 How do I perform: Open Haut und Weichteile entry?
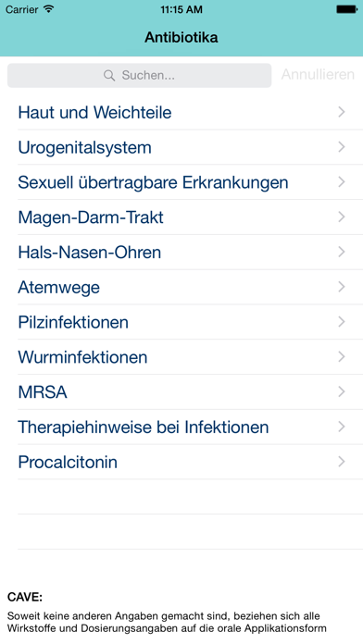[181, 112]
